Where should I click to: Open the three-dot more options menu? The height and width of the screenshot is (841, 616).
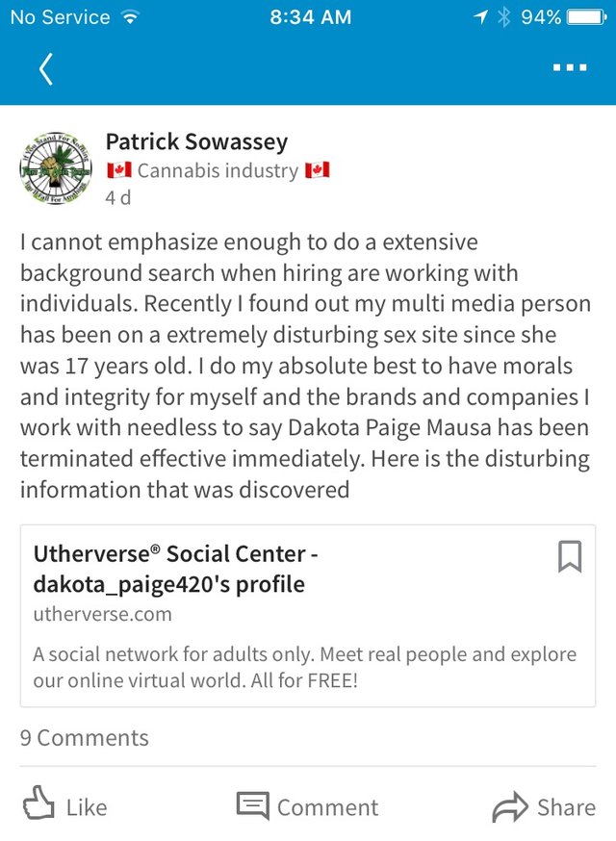click(569, 69)
